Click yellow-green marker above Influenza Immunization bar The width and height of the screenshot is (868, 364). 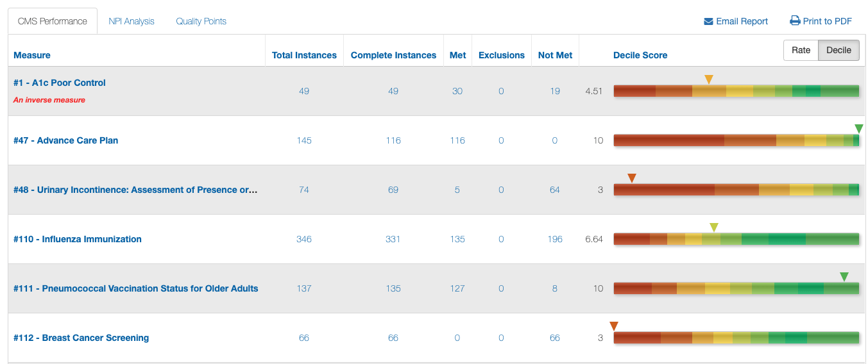click(x=714, y=227)
